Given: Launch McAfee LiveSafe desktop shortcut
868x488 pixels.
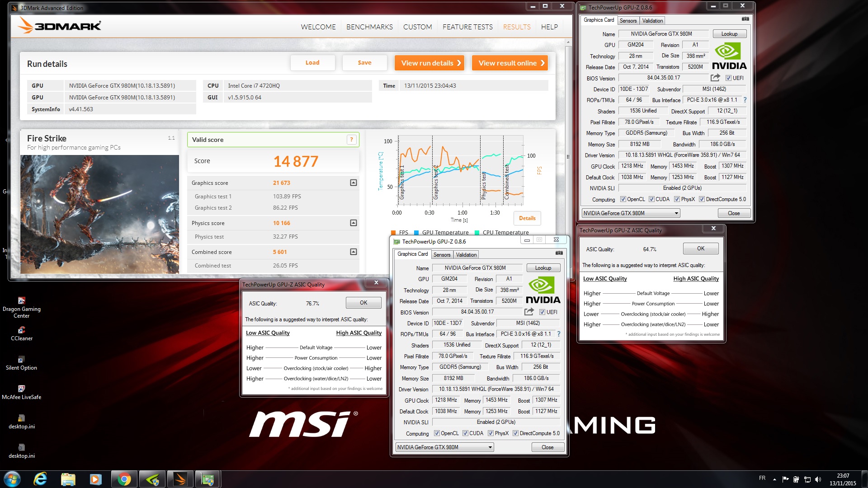Looking at the screenshot, I should (x=21, y=392).
